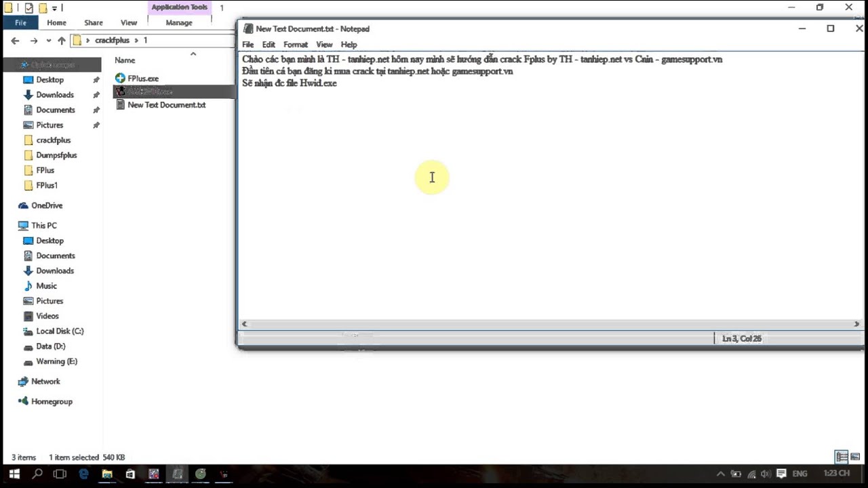
Task: Expand chevron before crackfplus in address bar
Action: [x=88, y=41]
